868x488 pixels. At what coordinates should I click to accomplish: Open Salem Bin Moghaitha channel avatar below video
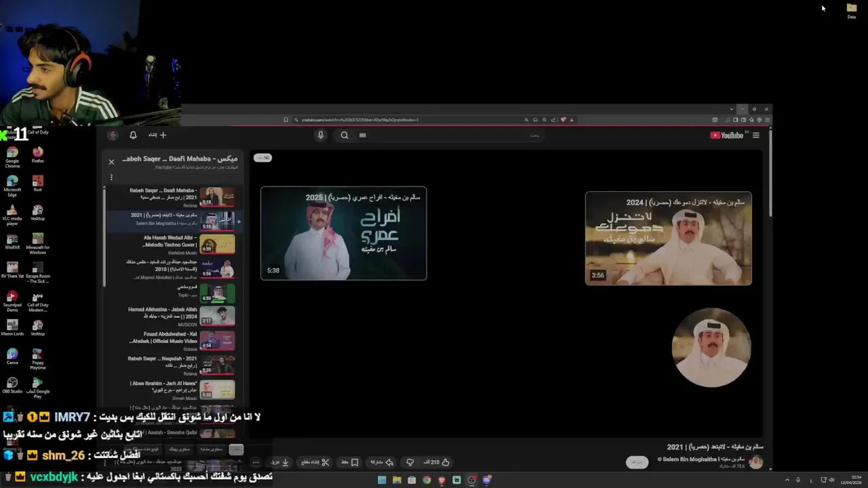tap(756, 462)
